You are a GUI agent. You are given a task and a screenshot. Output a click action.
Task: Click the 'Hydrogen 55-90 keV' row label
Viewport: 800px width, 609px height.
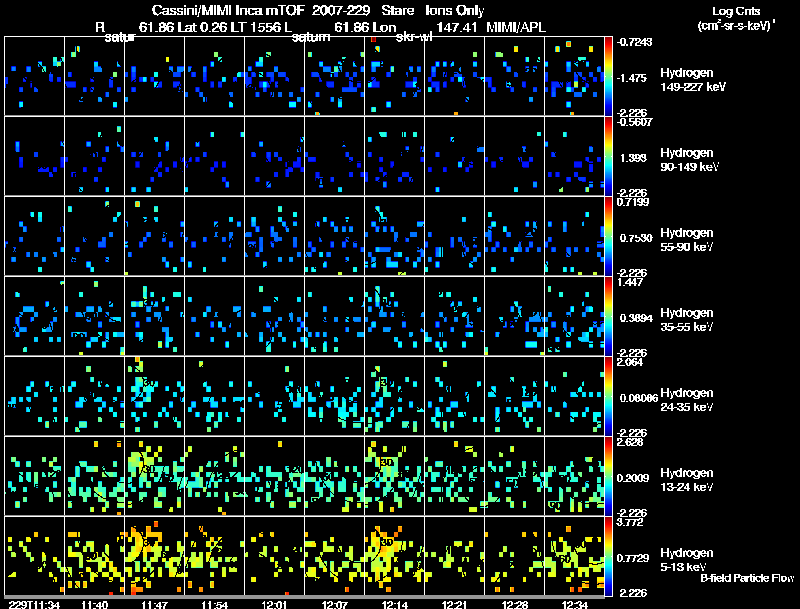[x=687, y=240]
